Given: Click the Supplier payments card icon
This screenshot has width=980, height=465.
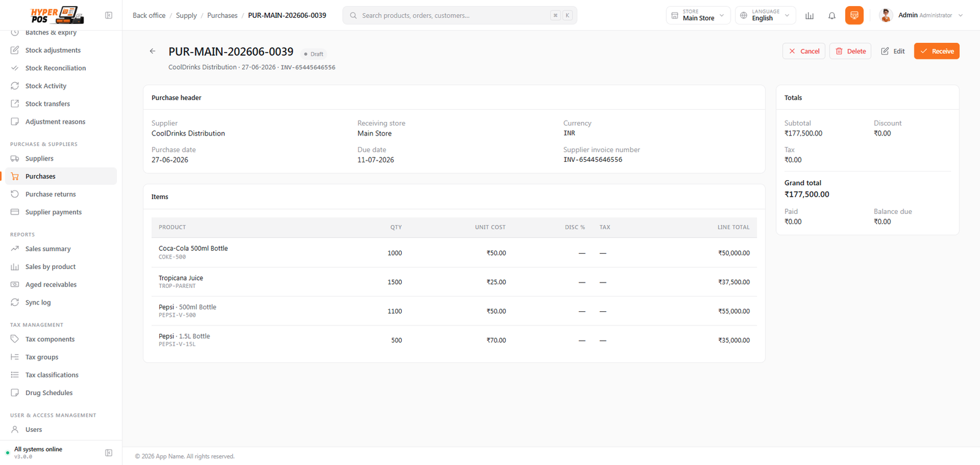Looking at the screenshot, I should [x=15, y=212].
